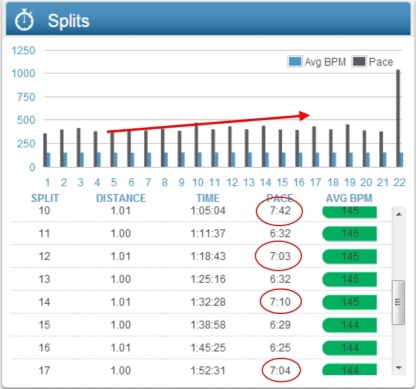The width and height of the screenshot is (416, 389).
Task: Click the Splits panel title
Action: tap(68, 21)
